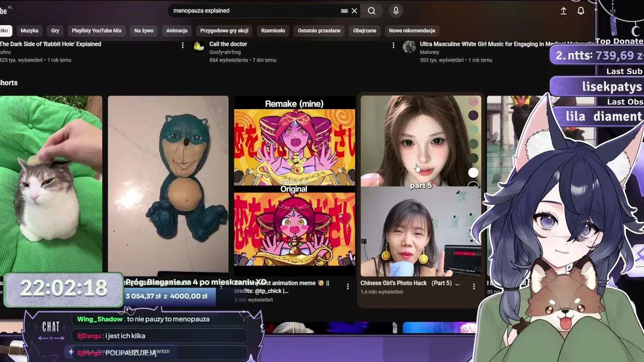The image size is (644, 362).
Task: Show Ostatnio przesłane videos
Action: 319,31
